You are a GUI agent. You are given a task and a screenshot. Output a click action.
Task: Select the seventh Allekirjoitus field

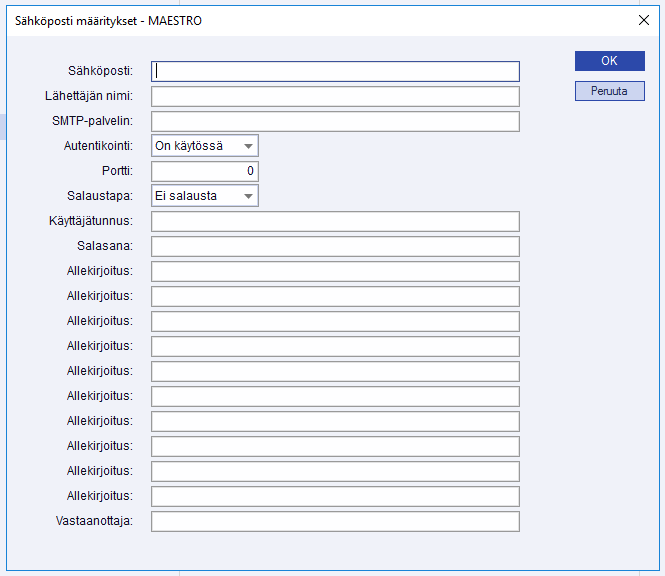[335, 421]
